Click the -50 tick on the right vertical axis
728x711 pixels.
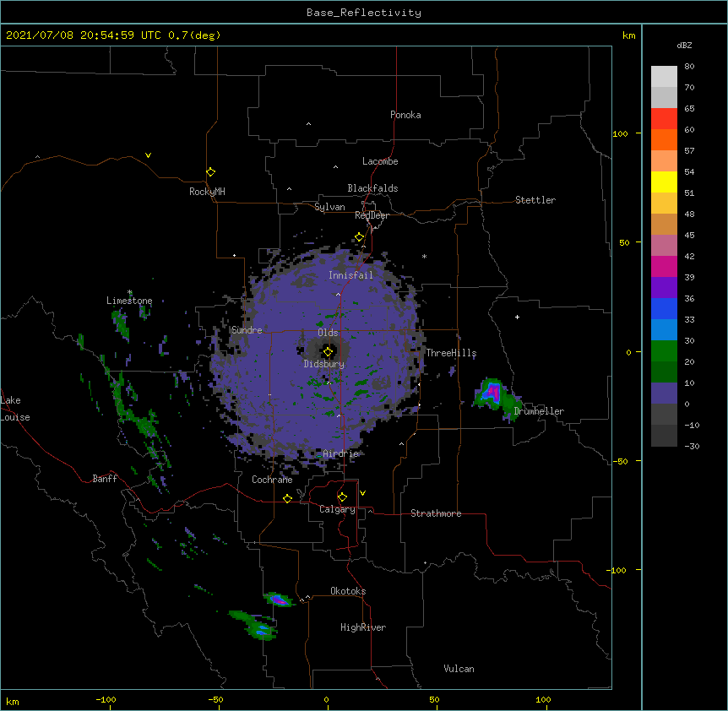[x=620, y=461]
